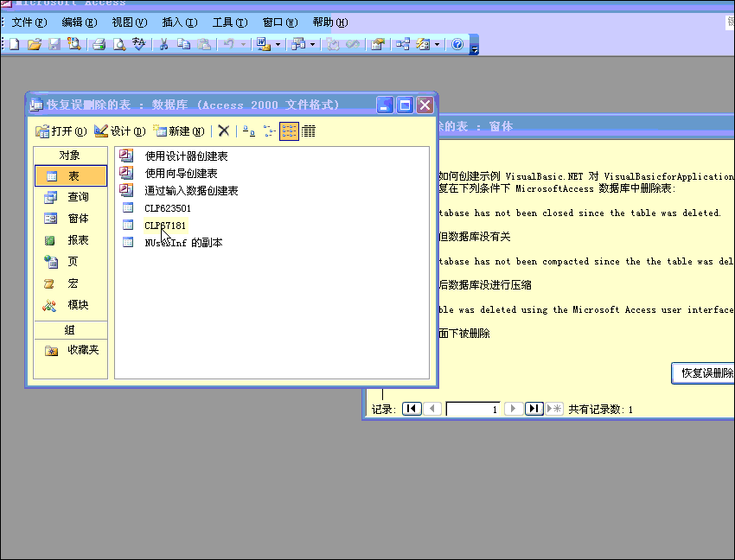Select the 表 (Tables) object category

71,176
